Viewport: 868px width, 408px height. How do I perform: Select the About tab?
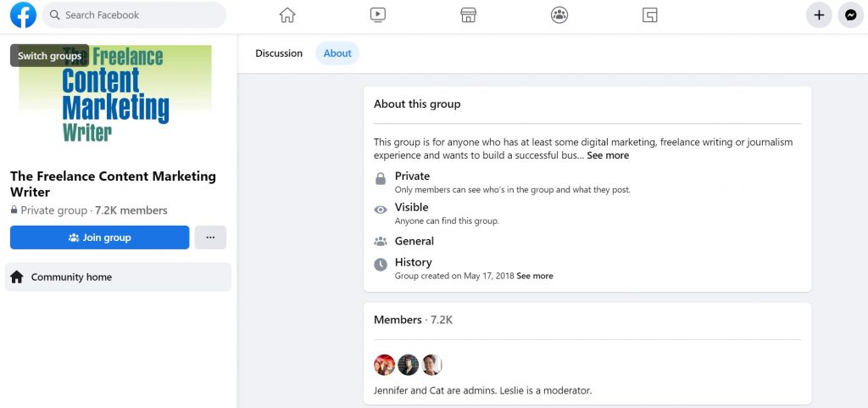click(337, 53)
